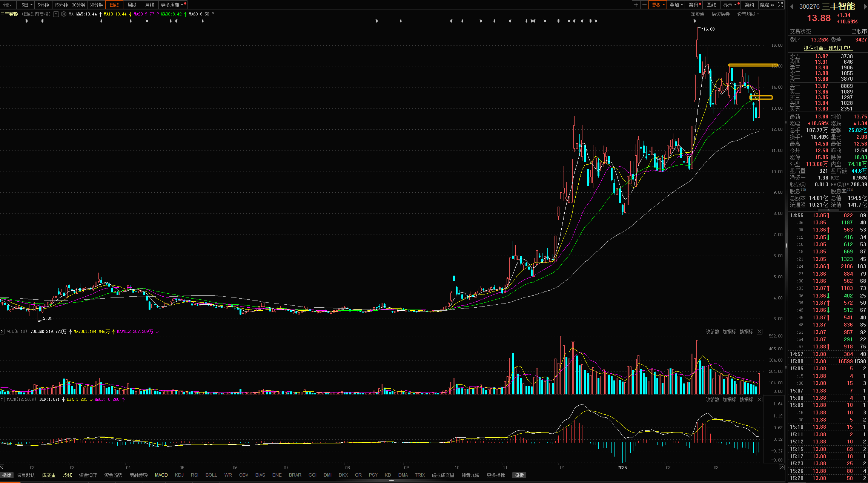The height and width of the screenshot is (483, 868).
Task: Click the minus zoom-out chart icon
Action: 644,5
